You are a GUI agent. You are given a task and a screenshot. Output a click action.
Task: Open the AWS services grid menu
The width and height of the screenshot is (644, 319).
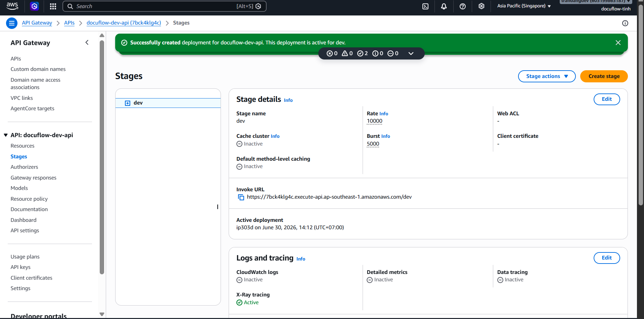53,6
